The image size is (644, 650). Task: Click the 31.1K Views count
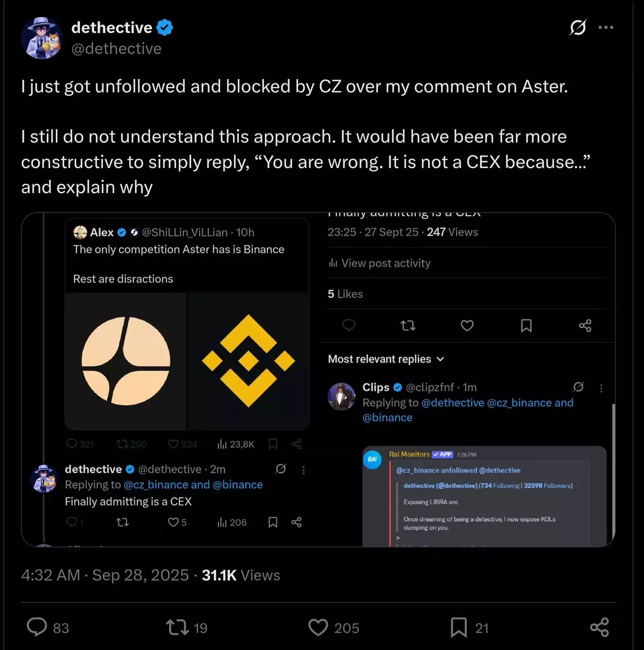(240, 575)
